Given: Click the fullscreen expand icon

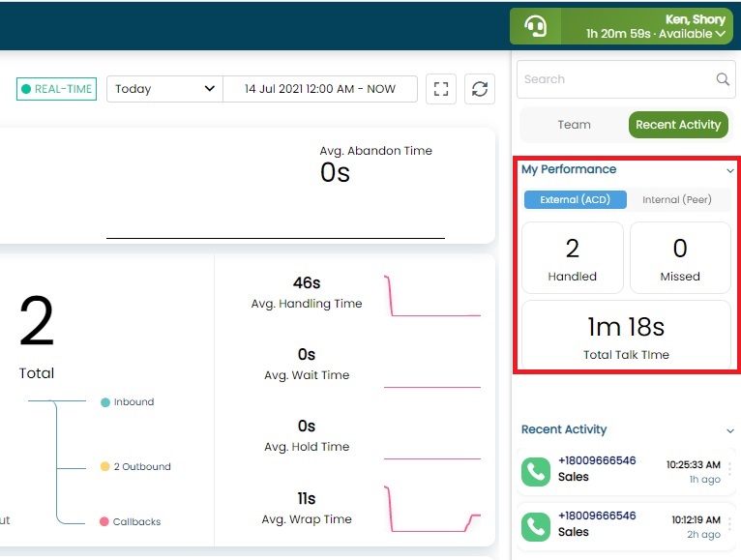Looking at the screenshot, I should click(441, 89).
